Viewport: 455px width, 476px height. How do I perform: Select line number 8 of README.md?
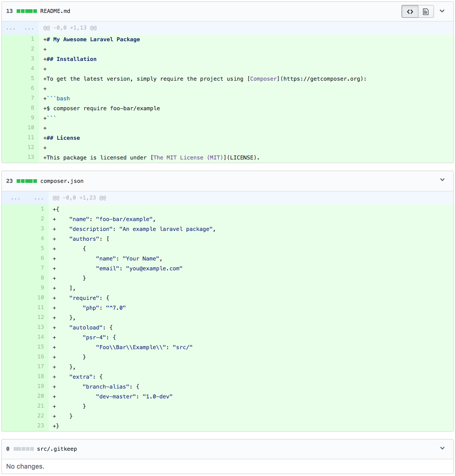point(32,108)
